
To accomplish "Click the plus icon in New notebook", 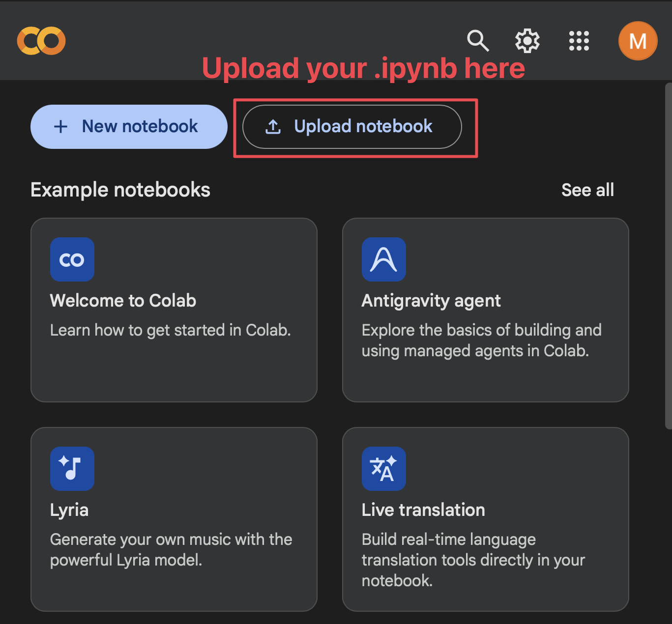I will (x=60, y=127).
